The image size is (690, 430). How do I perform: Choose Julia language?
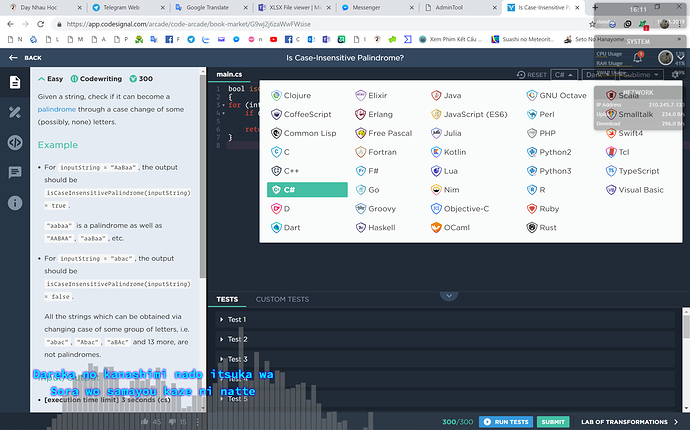(x=446, y=133)
